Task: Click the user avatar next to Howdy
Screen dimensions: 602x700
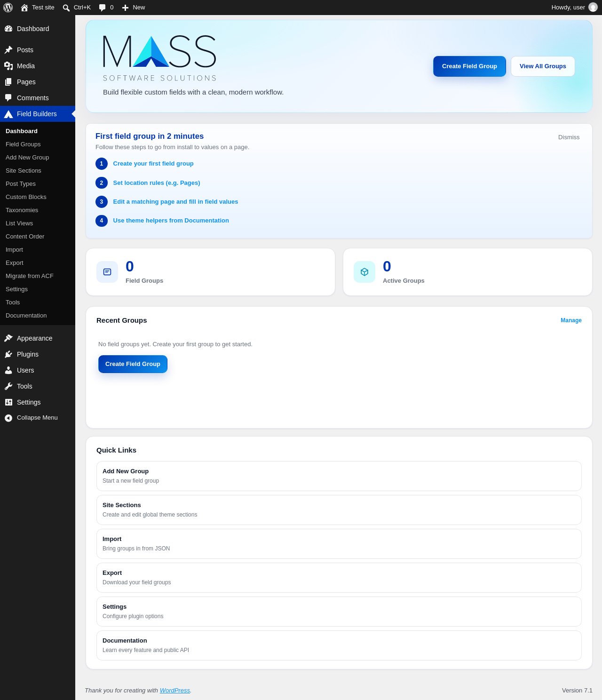Action: pos(593,8)
